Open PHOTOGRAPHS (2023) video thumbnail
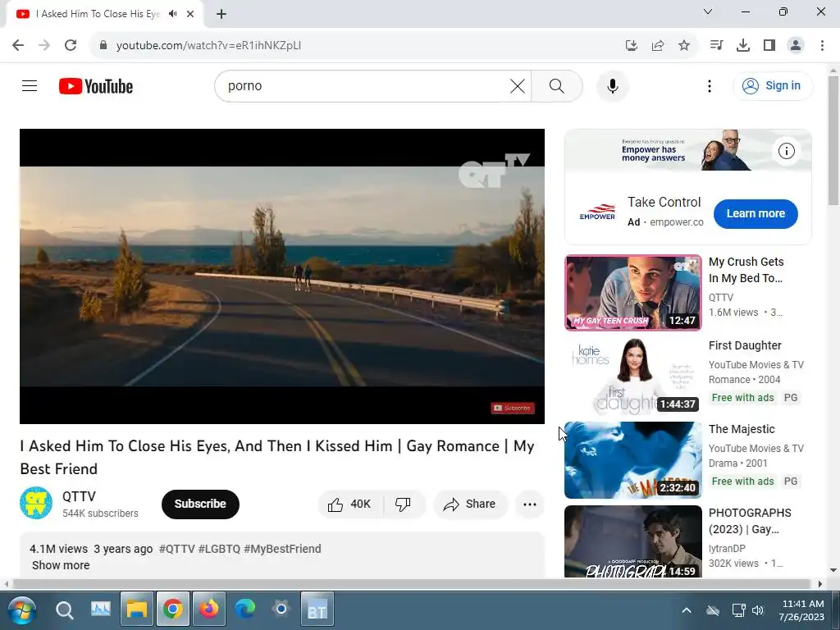This screenshot has height=630, width=840. (x=632, y=541)
